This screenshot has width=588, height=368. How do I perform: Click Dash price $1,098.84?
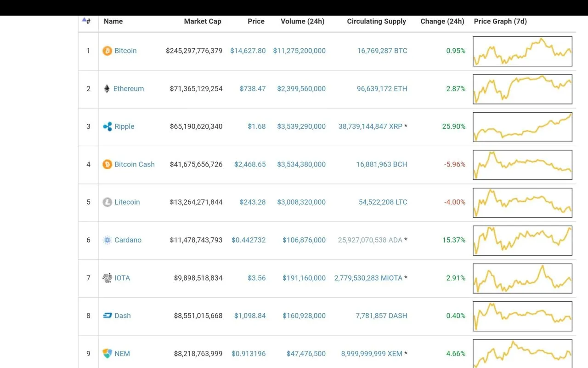coord(250,316)
